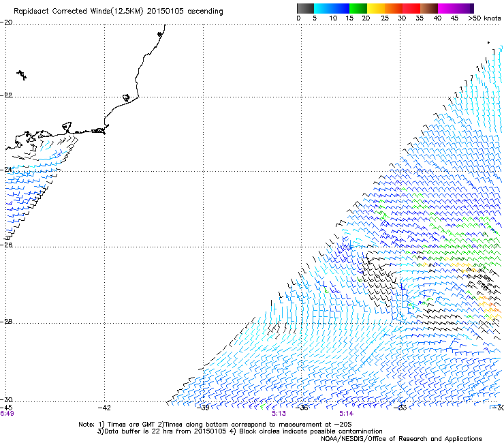Click the longitude label '-39'
Screen dimensions: 504x443
203,408
